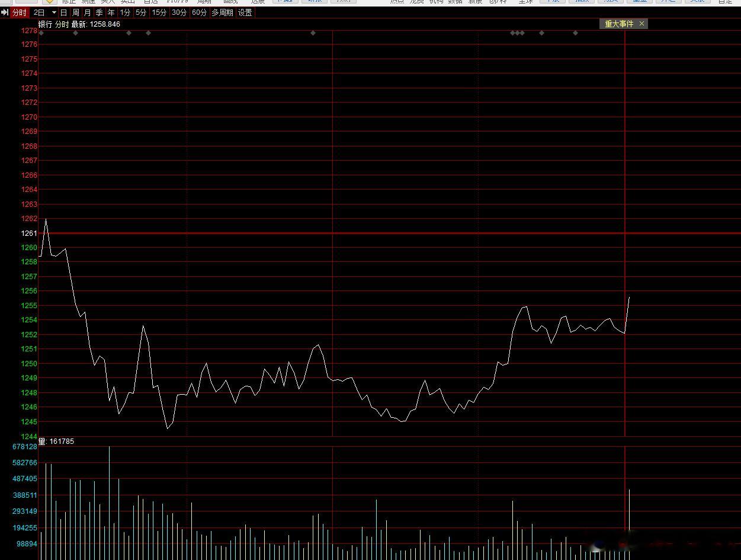Viewport: 741px width, 560px height.
Task: Open the 多周期 multi-period view
Action: [x=222, y=12]
